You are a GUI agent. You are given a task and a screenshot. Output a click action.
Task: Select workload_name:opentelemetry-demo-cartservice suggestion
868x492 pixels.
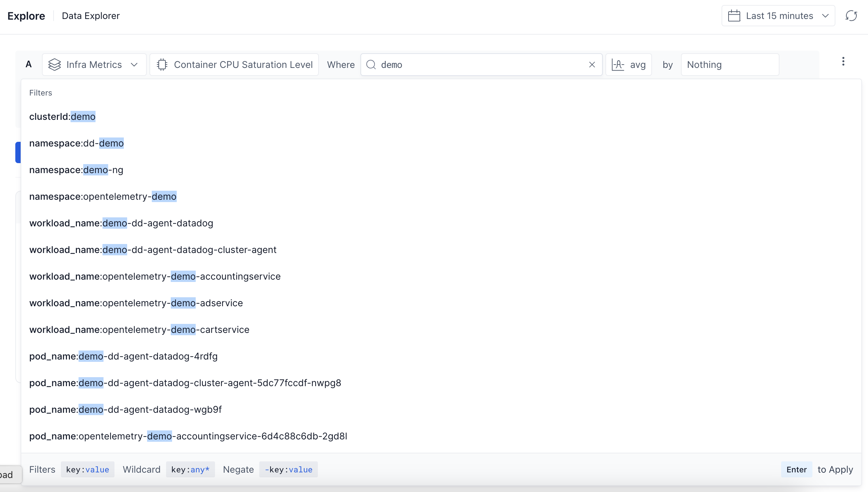coord(139,330)
